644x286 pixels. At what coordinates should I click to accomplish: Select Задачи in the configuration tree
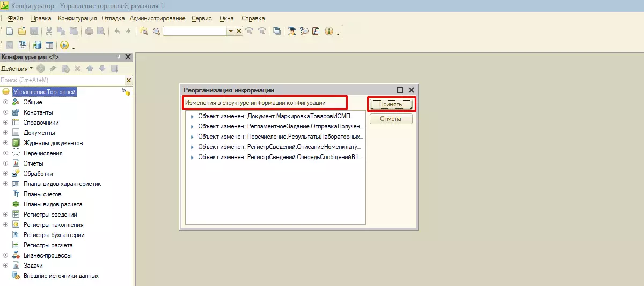33,266
